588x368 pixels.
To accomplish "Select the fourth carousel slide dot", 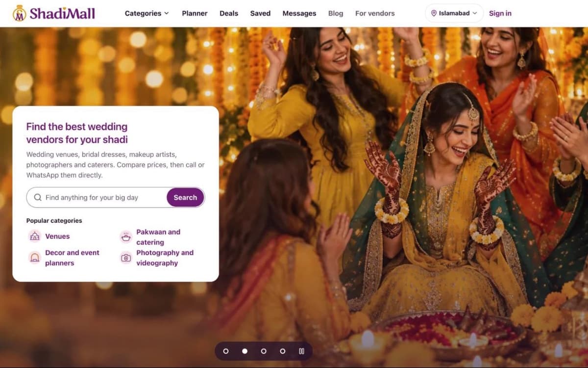I will 283,351.
